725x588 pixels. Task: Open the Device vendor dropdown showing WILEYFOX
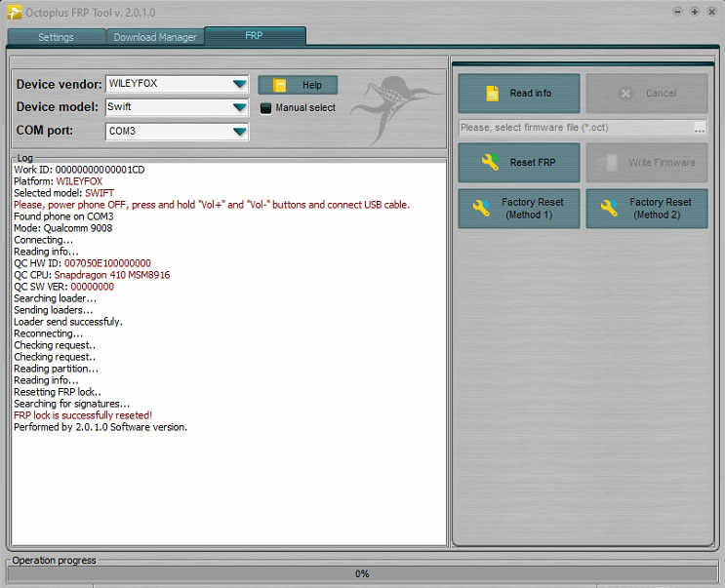click(177, 84)
